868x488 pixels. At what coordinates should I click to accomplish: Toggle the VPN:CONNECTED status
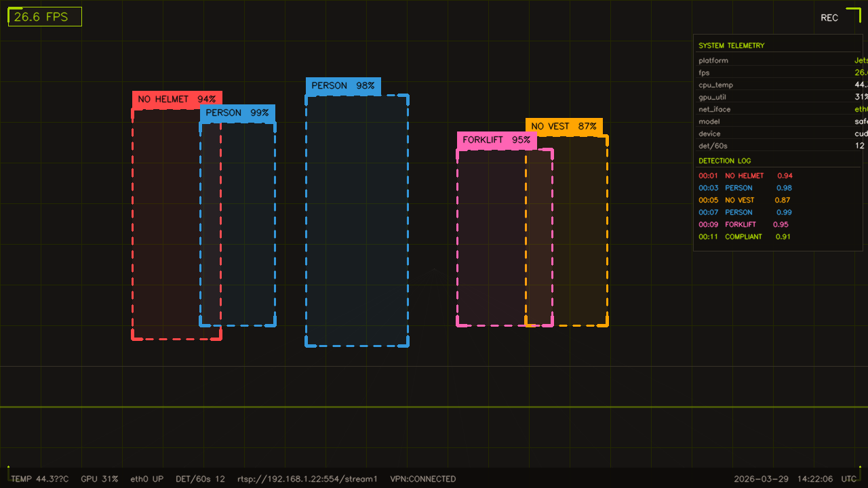tap(422, 479)
